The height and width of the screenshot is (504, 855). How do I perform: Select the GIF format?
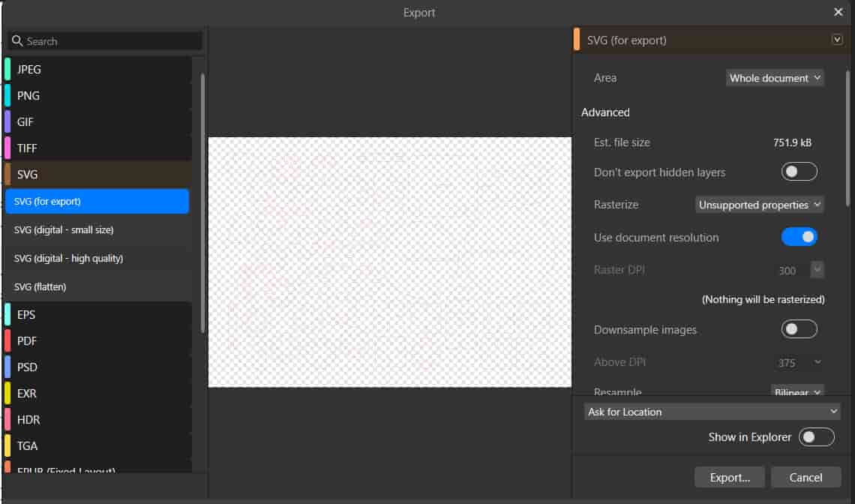(x=98, y=121)
